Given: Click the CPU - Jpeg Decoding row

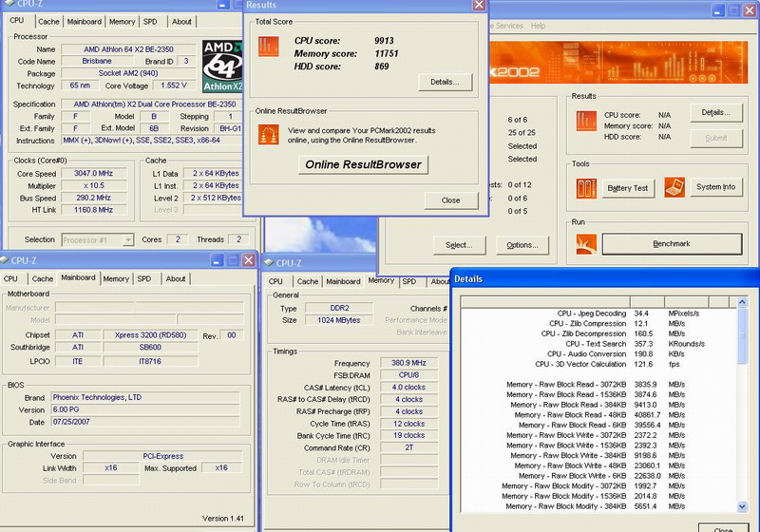Looking at the screenshot, I should click(598, 313).
